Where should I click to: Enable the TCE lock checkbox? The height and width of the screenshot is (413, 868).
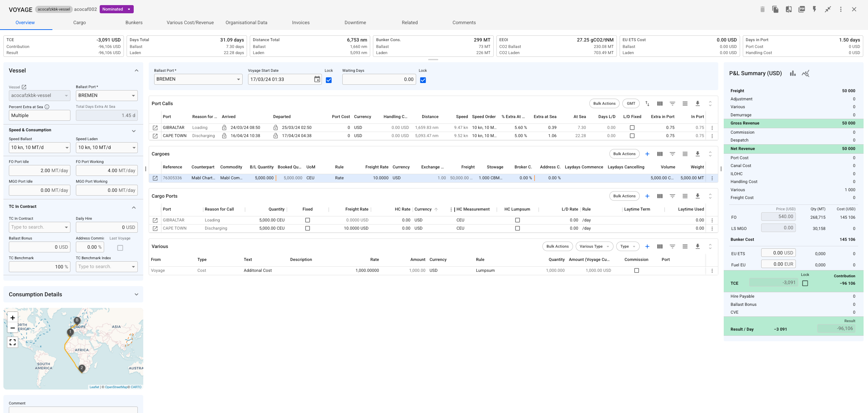coord(805,283)
